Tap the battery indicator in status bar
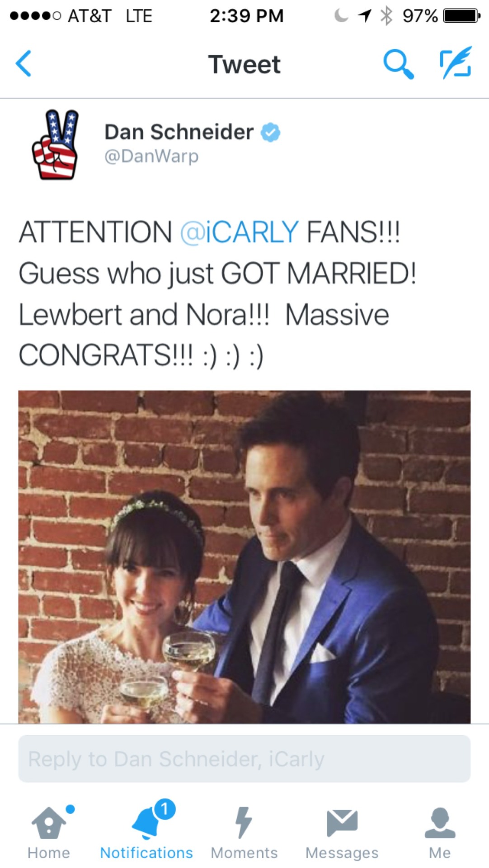The height and width of the screenshot is (868, 489). [461, 16]
